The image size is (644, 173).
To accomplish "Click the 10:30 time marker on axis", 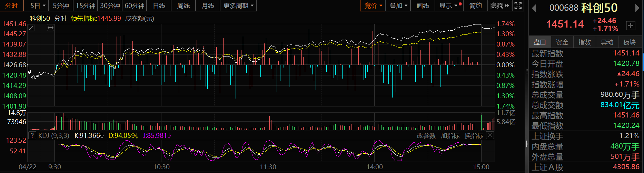I will (x=161, y=167).
